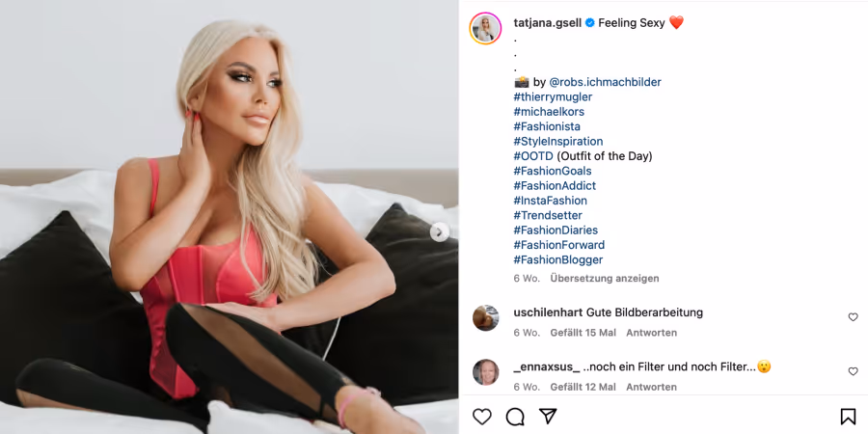View likes 'Gefällt 15 Mal'

583,333
